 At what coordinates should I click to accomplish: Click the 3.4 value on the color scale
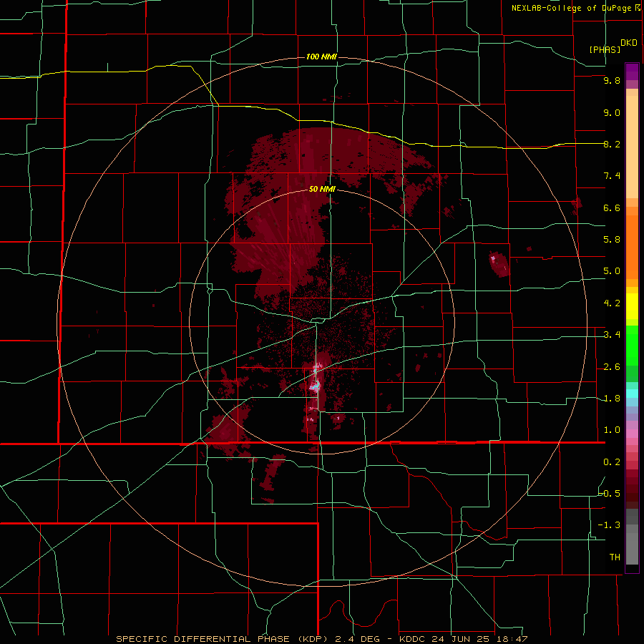[612, 335]
